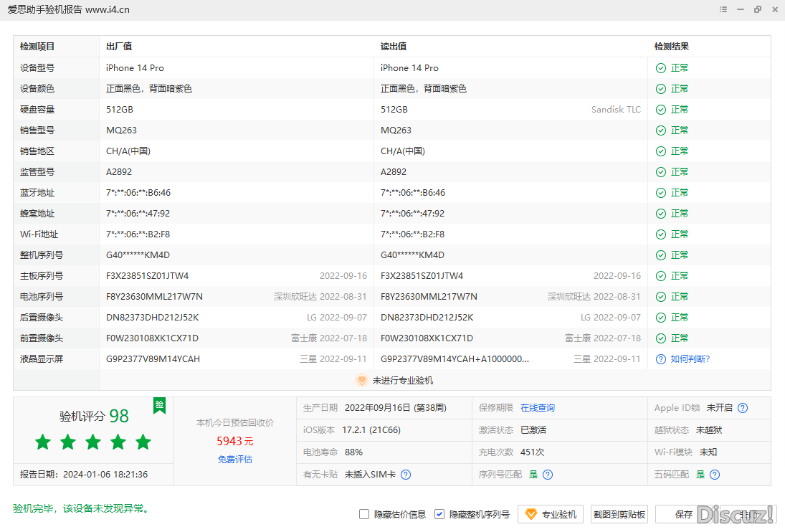Click 本机今日预估回收价 label

point(235,423)
